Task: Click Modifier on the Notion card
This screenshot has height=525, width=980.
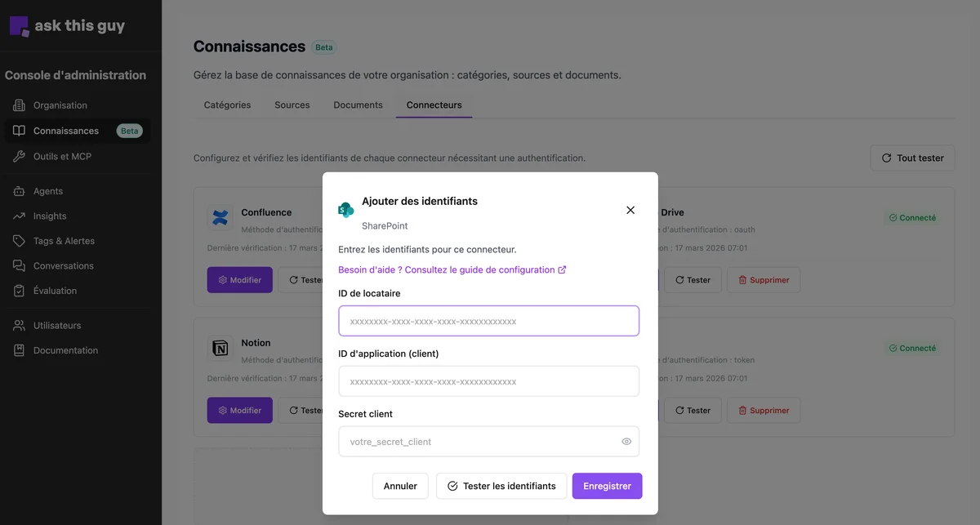Action: (239, 411)
